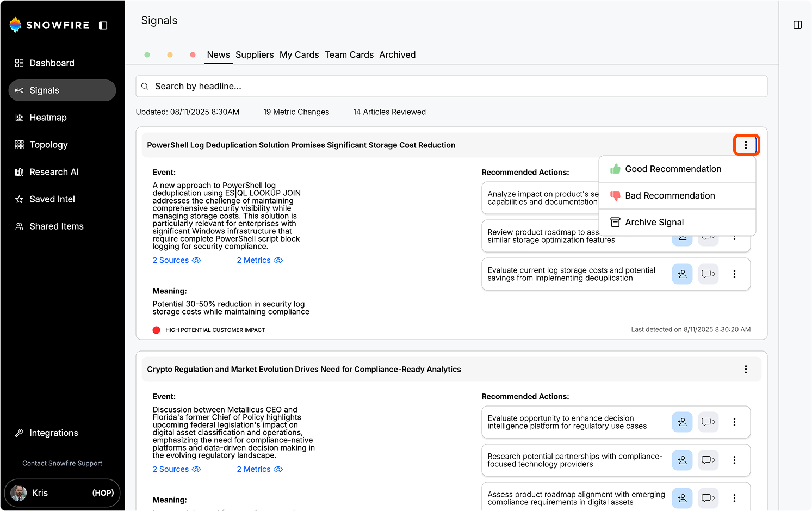Select Signals in the sidebar

coord(62,90)
